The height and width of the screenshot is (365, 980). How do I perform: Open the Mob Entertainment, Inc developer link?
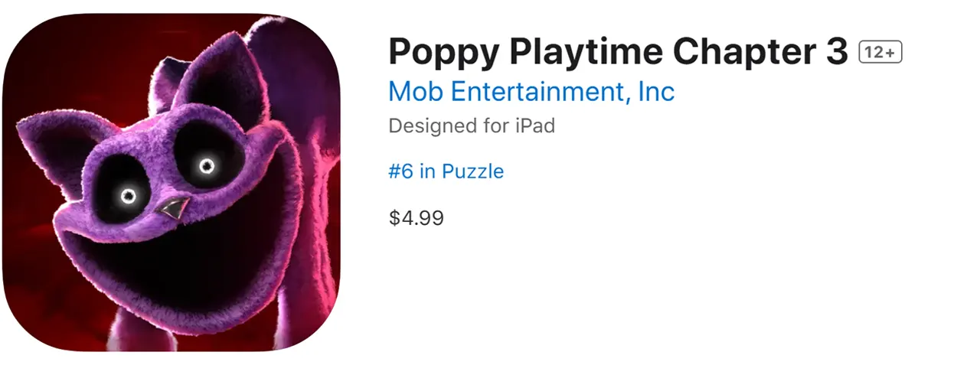(x=531, y=92)
